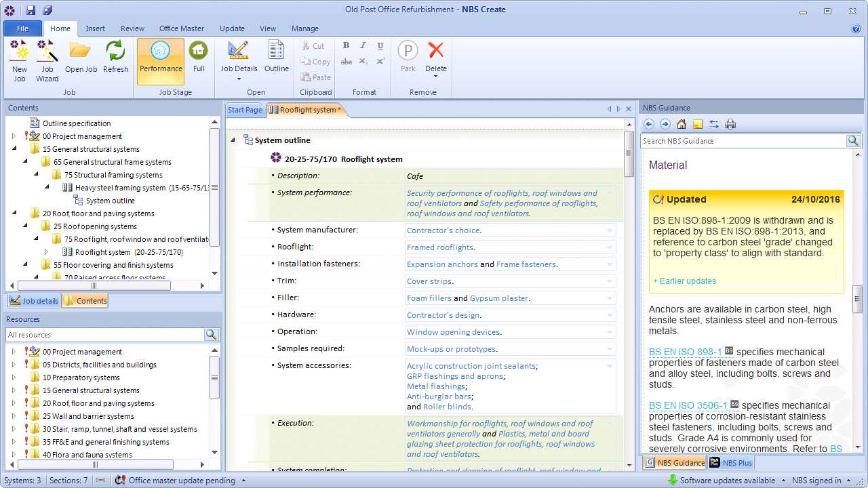Open the Office Master tab

click(182, 28)
